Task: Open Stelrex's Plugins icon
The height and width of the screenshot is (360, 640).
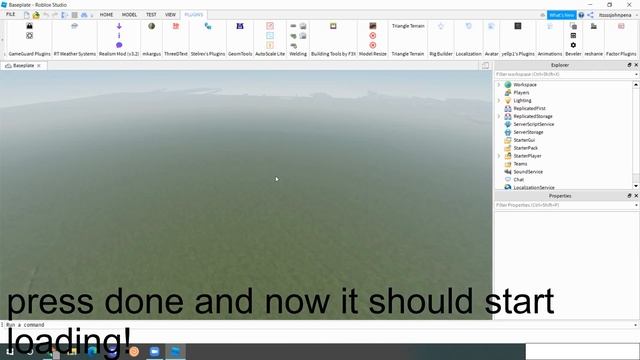Action: (208, 26)
